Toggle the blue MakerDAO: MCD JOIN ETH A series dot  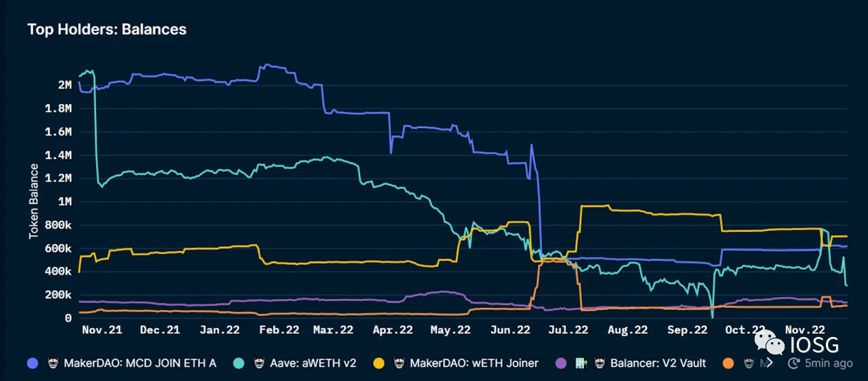click(x=33, y=363)
